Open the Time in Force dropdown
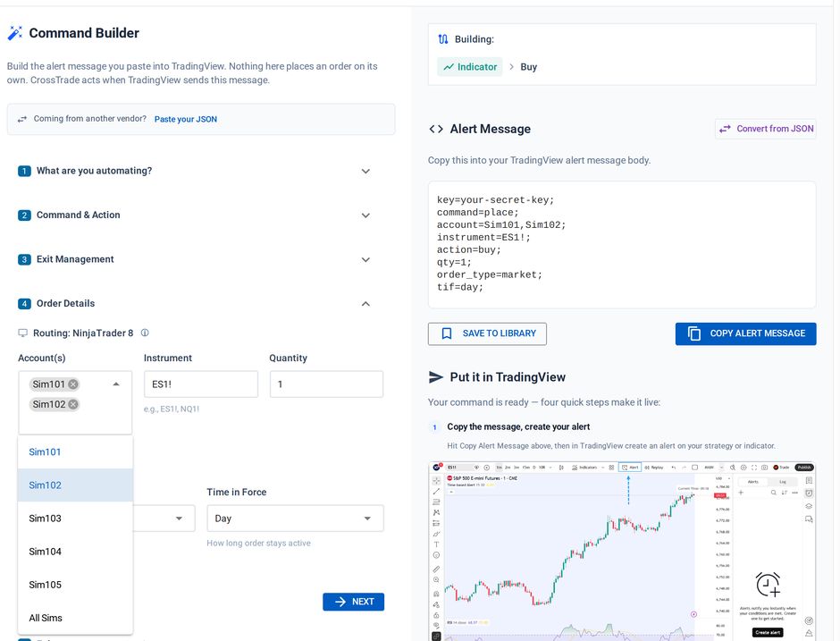Screen dimensions: 840x641 pyautogui.click(x=295, y=519)
